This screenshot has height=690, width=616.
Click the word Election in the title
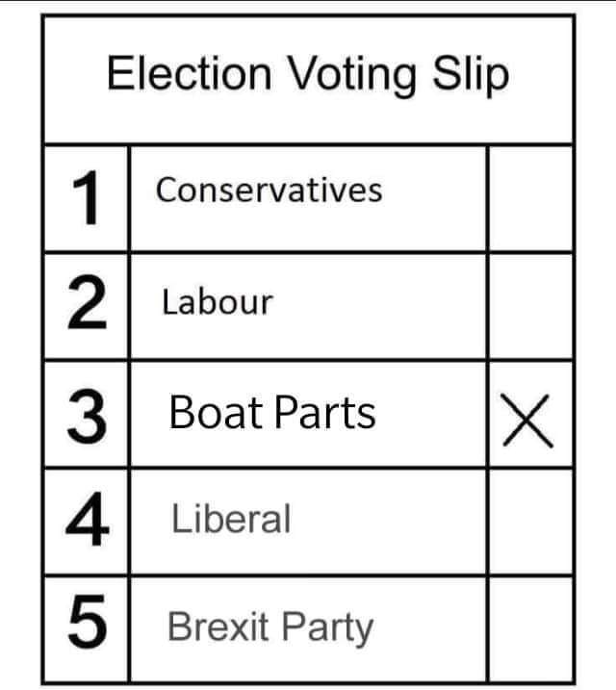pyautogui.click(x=190, y=72)
